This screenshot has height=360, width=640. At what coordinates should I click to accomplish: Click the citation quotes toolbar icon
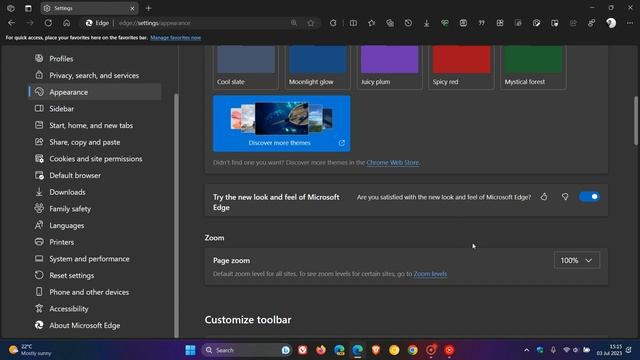pyautogui.click(x=482, y=23)
